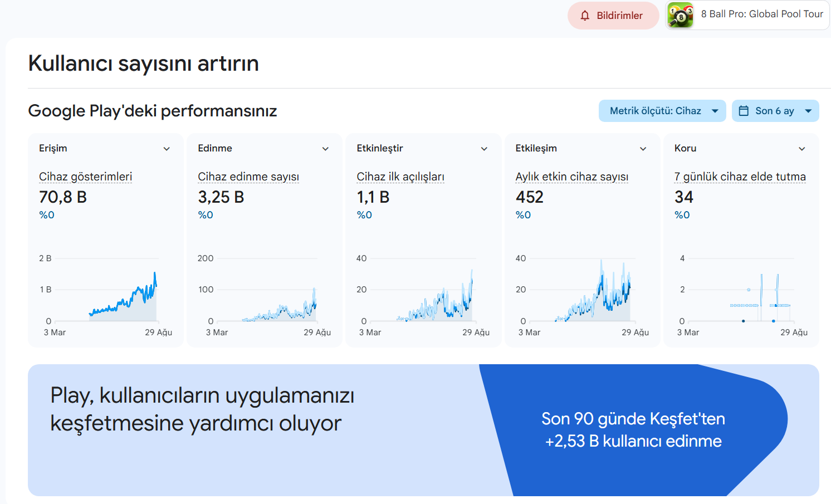The image size is (831, 504).
Task: Click the bell icon in Bildirimler
Action: (585, 16)
